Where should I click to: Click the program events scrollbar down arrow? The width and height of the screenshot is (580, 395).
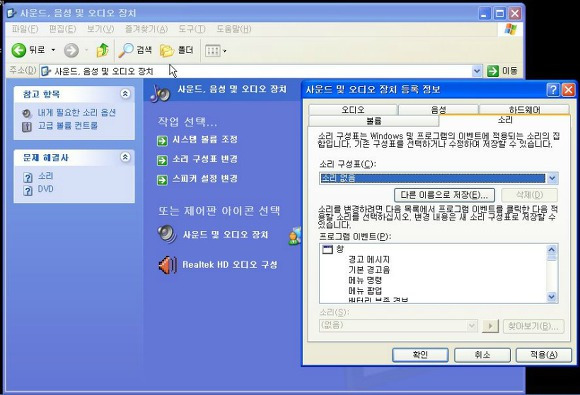552,297
